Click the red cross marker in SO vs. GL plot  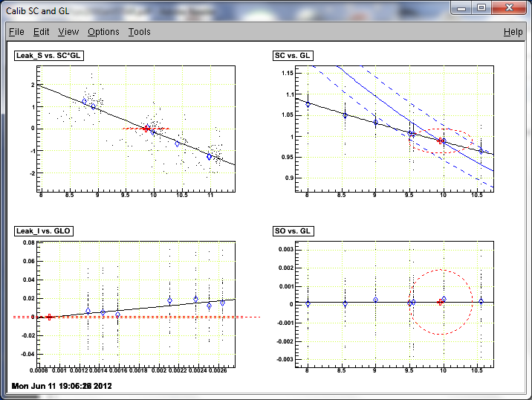440,302
